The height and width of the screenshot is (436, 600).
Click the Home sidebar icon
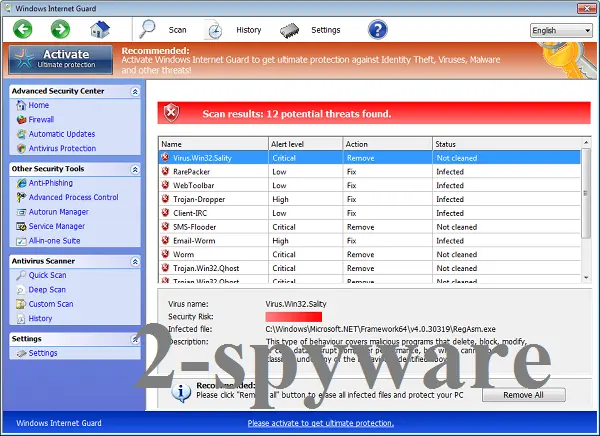pos(21,105)
